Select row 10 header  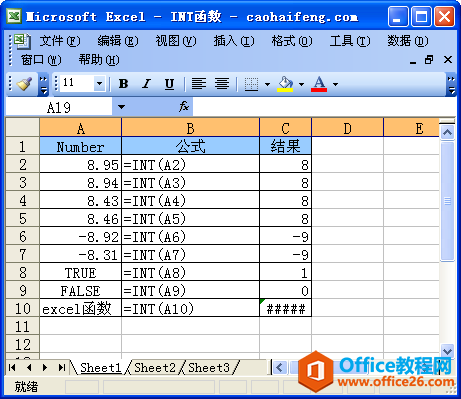click(23, 308)
